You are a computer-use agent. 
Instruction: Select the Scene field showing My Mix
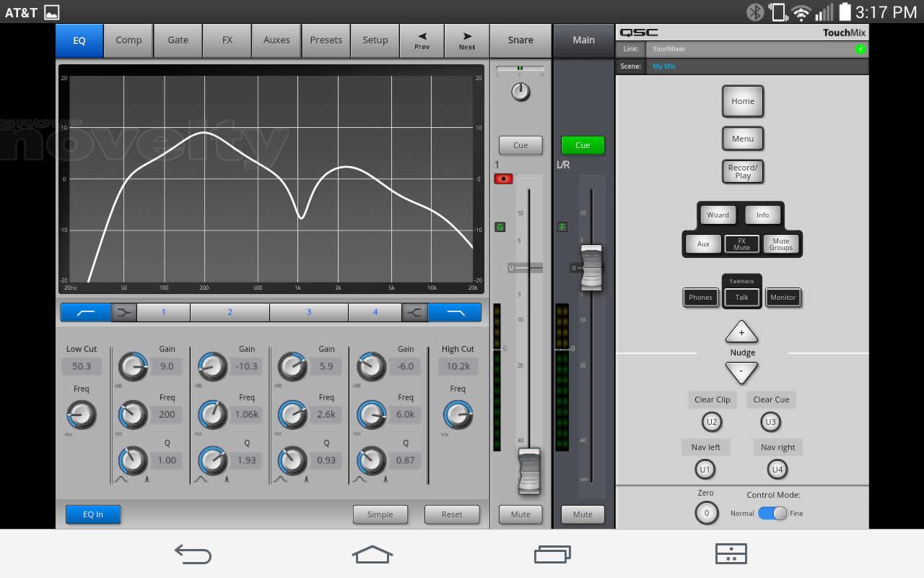tap(758, 66)
